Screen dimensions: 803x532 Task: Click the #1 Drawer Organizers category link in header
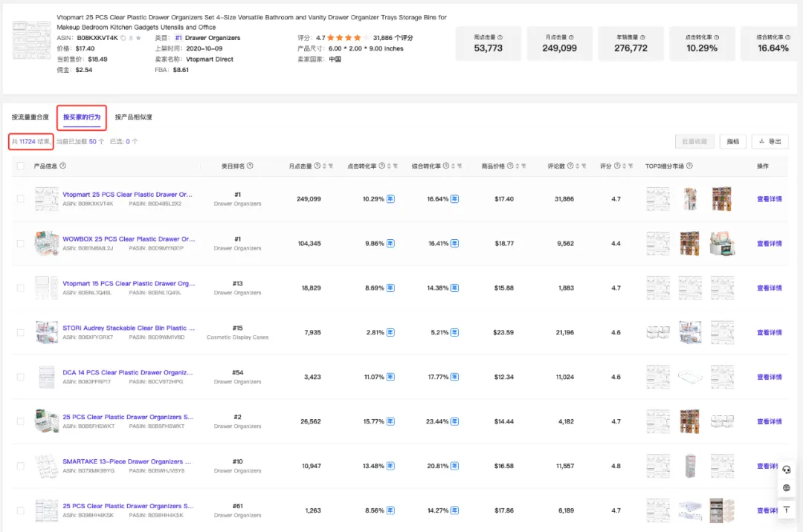coord(207,38)
